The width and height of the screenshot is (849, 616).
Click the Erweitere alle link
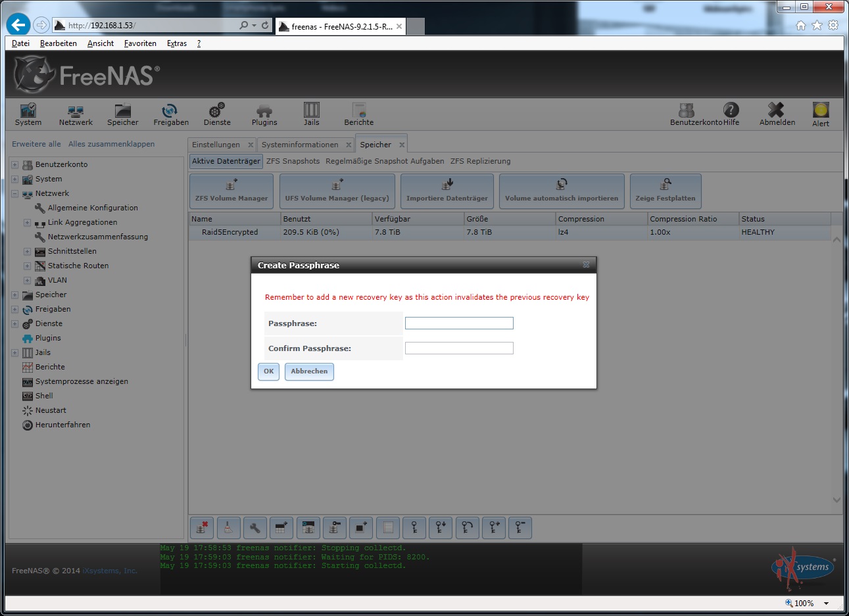tap(36, 144)
